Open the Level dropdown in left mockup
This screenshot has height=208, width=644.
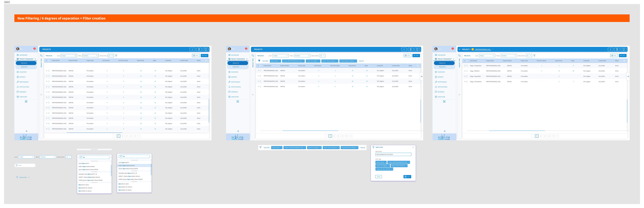coord(69,56)
